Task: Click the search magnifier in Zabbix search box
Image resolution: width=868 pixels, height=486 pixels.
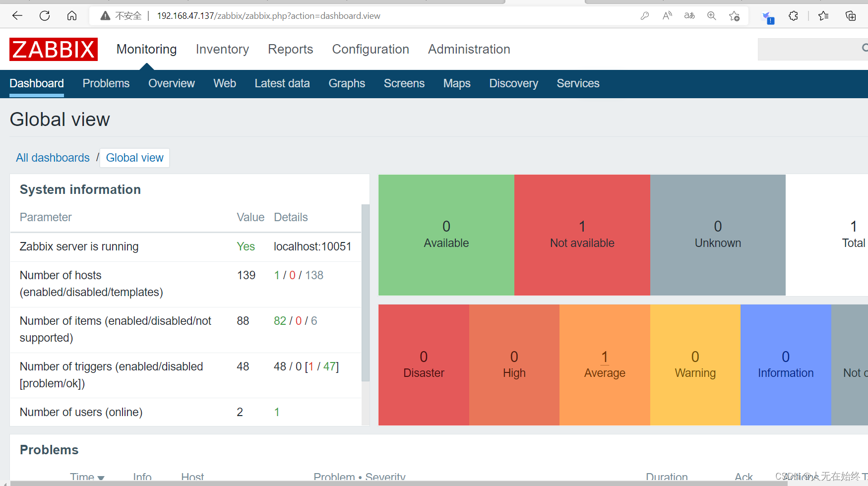Action: pyautogui.click(x=865, y=48)
